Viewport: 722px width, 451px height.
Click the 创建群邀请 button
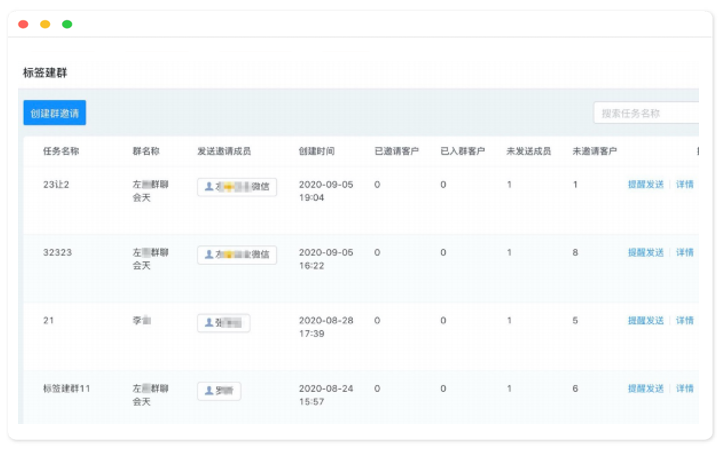click(x=55, y=113)
